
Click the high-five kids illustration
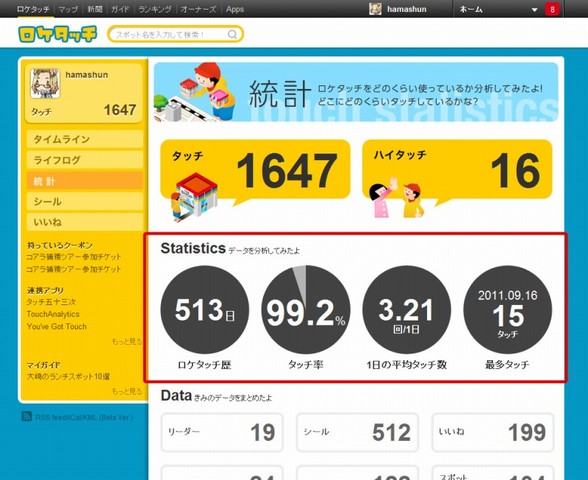pos(398,198)
